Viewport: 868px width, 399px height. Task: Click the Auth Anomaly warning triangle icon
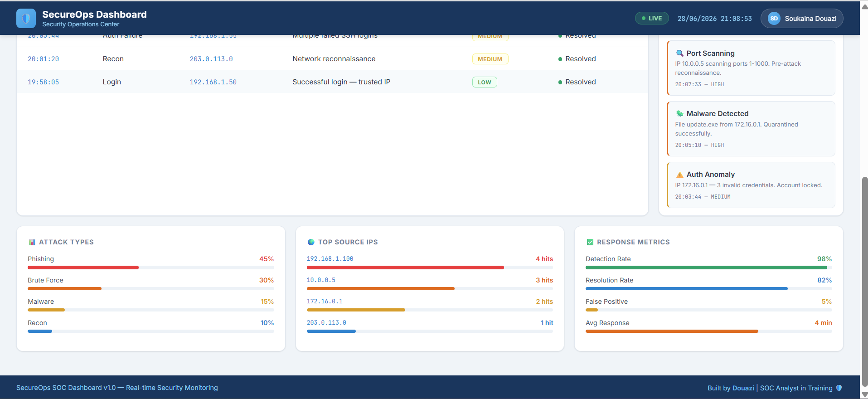click(x=679, y=175)
